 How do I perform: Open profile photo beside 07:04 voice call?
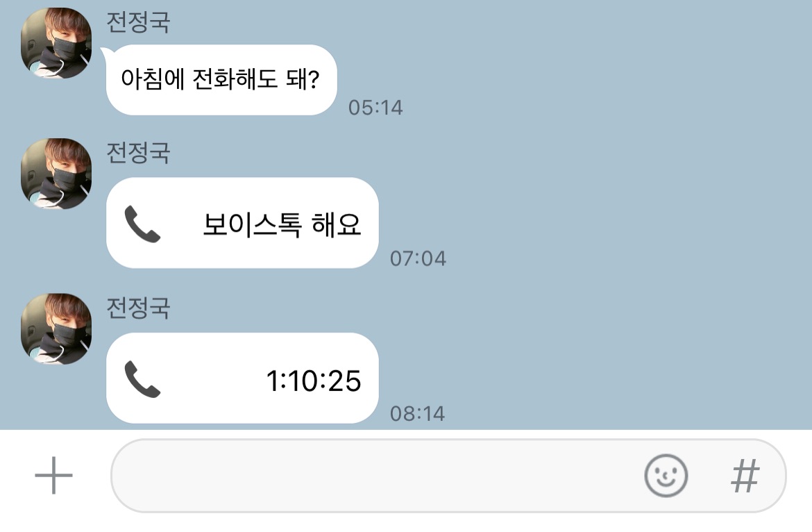[56, 174]
